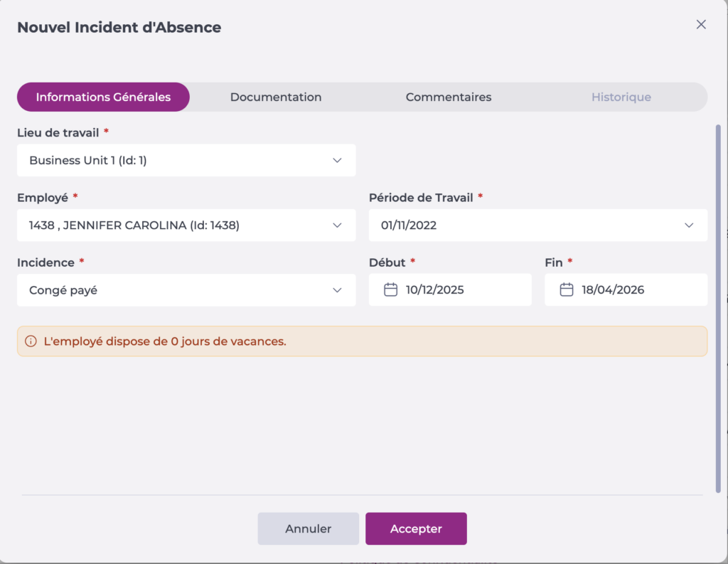The width and height of the screenshot is (728, 564).
Task: Click the info icon in vacation warning
Action: click(31, 341)
